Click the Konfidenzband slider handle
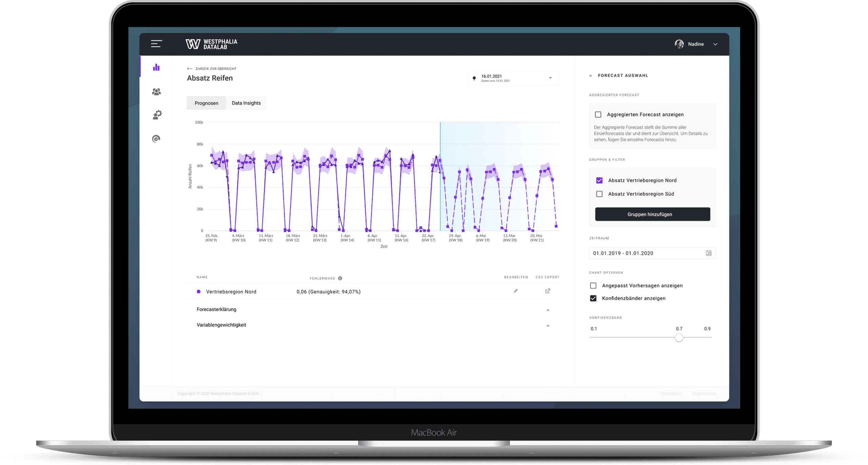This screenshot has height=465, width=868. (x=679, y=338)
